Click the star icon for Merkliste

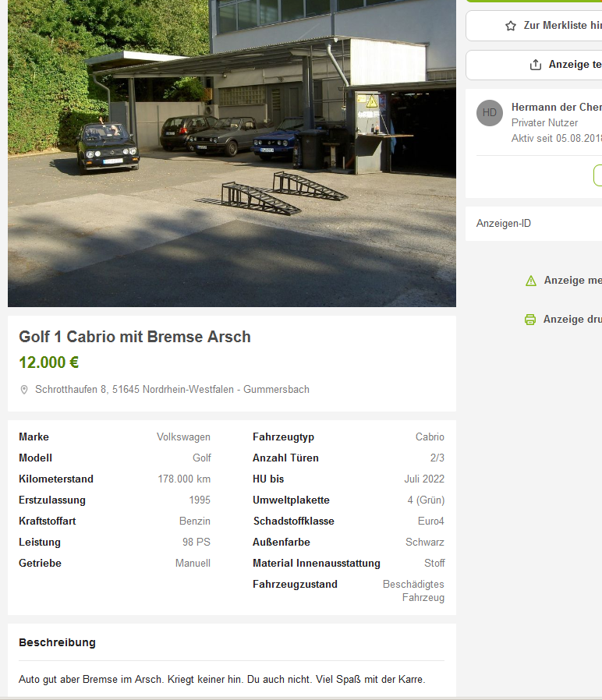(x=511, y=26)
